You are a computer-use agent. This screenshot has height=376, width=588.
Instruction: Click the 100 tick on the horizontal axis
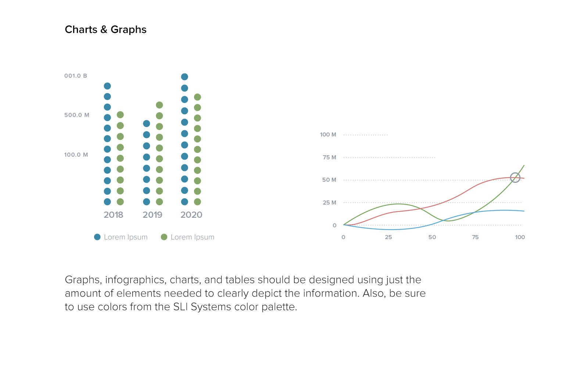[x=520, y=237]
